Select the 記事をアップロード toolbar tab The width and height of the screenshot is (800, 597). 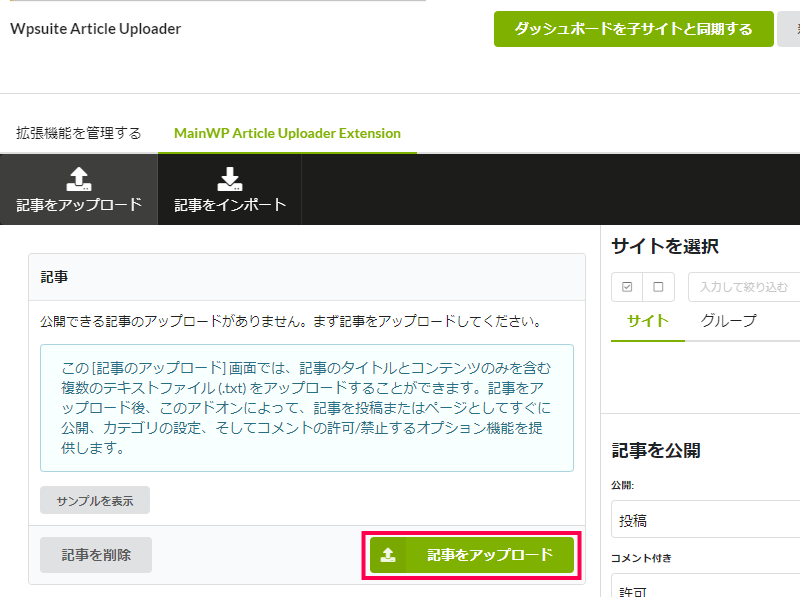[x=79, y=189]
